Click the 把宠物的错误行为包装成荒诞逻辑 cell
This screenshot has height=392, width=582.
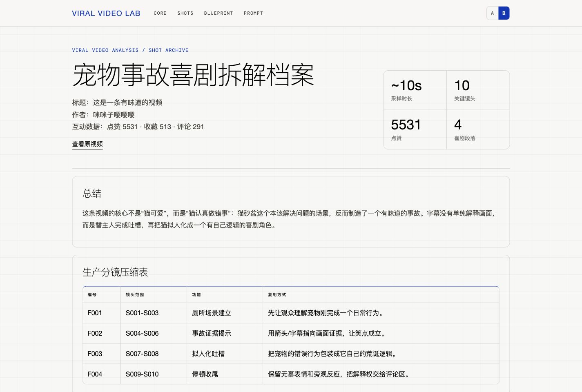381,354
